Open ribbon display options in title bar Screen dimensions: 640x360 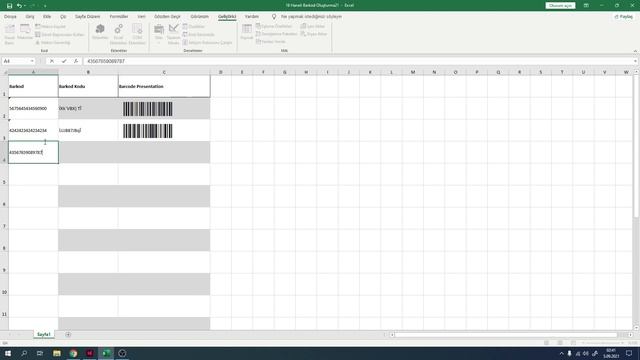pos(586,6)
